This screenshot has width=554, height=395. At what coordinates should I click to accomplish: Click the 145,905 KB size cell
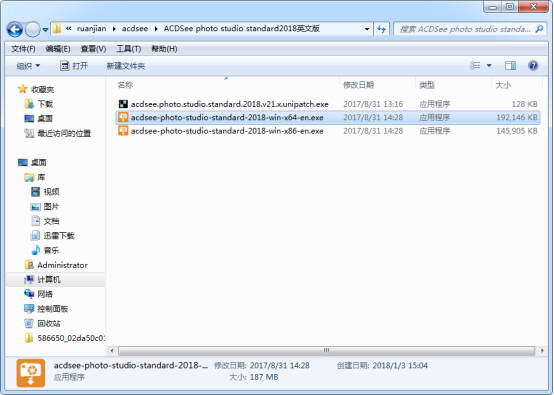[517, 131]
